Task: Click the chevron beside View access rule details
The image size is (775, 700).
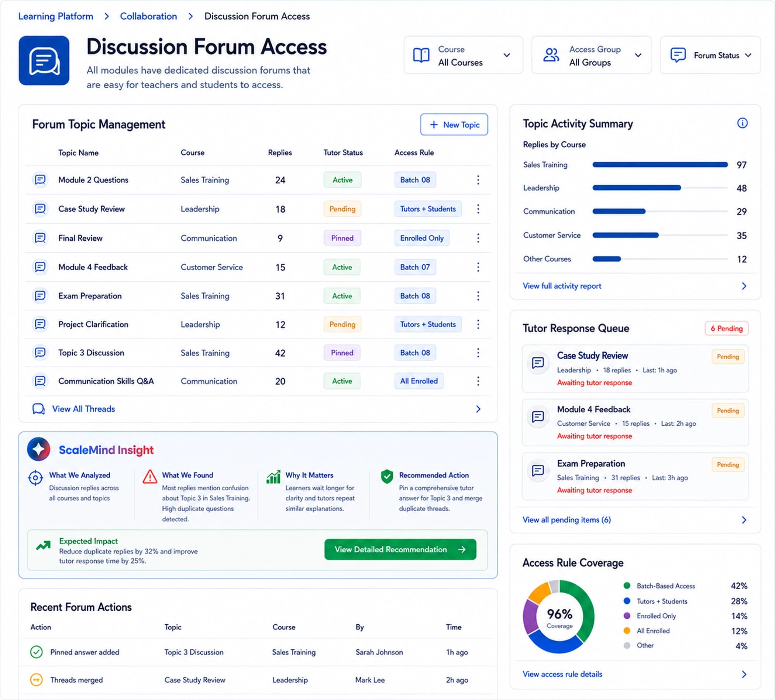Action: [x=744, y=674]
